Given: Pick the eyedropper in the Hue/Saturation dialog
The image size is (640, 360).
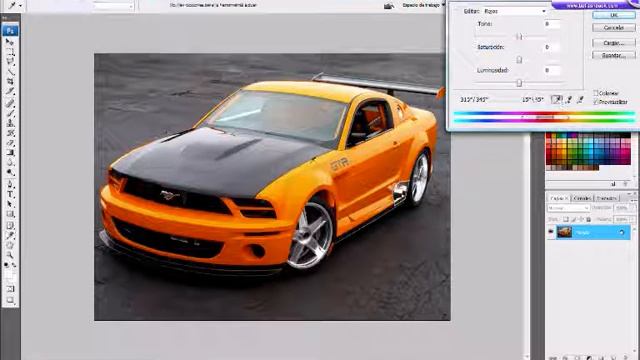Looking at the screenshot, I should click(556, 99).
